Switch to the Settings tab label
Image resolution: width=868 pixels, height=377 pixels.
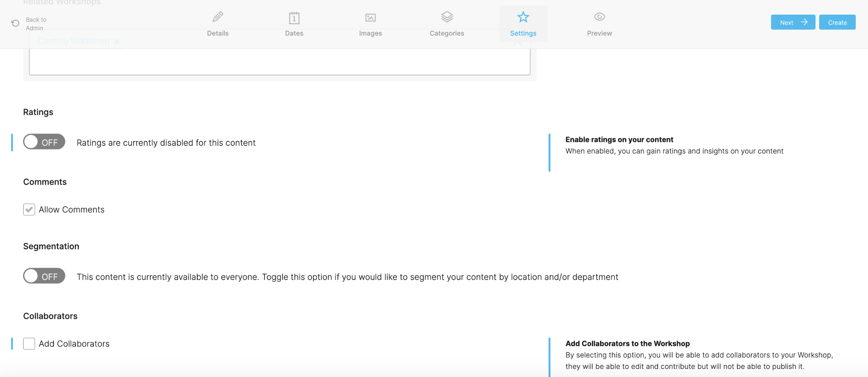[x=523, y=33]
